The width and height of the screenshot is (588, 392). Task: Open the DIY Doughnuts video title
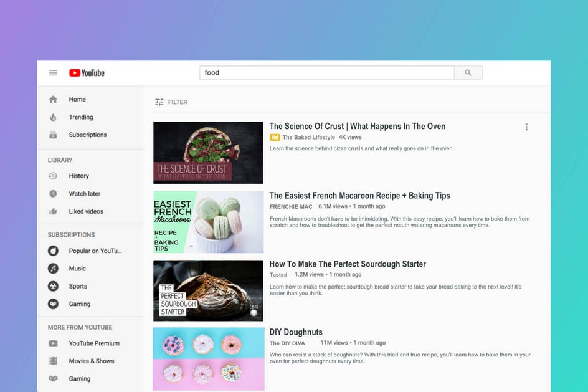pyautogui.click(x=296, y=332)
